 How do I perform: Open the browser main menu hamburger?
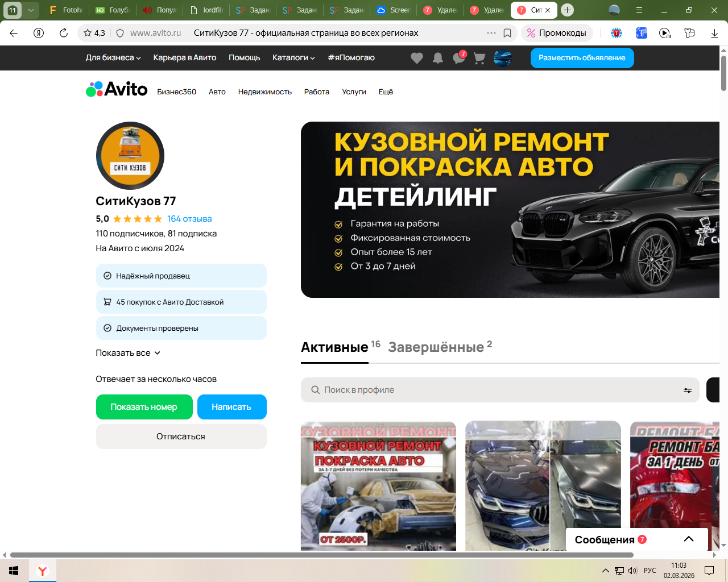coord(639,10)
